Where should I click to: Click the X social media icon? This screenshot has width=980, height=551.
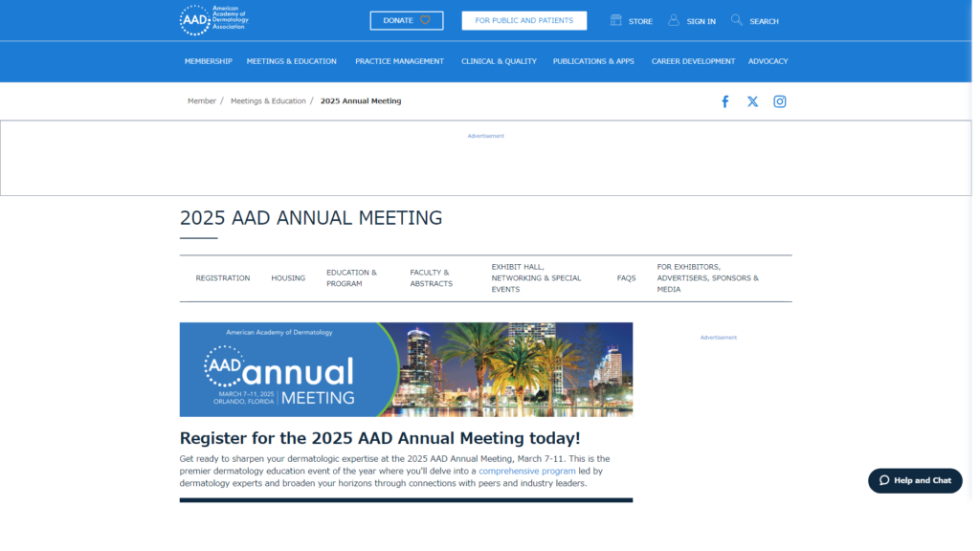pos(752,100)
